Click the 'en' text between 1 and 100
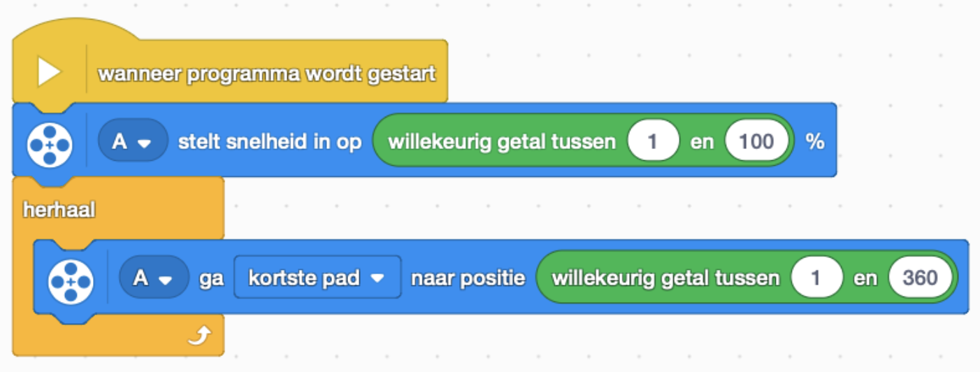The height and width of the screenshot is (372, 980). point(702,143)
